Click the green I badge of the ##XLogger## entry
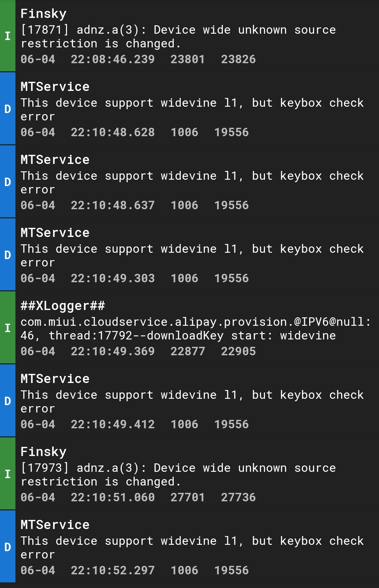Viewport: 379px width, 588px height. point(8,328)
